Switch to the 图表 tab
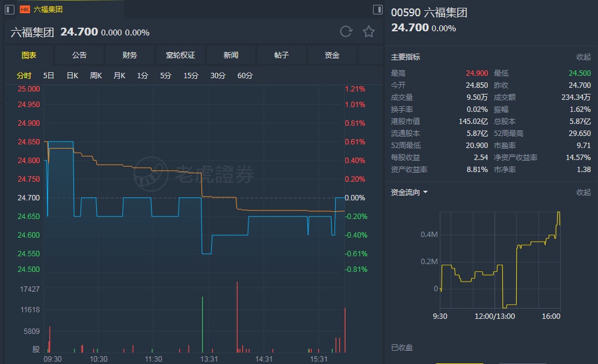598x364 pixels. [x=29, y=55]
